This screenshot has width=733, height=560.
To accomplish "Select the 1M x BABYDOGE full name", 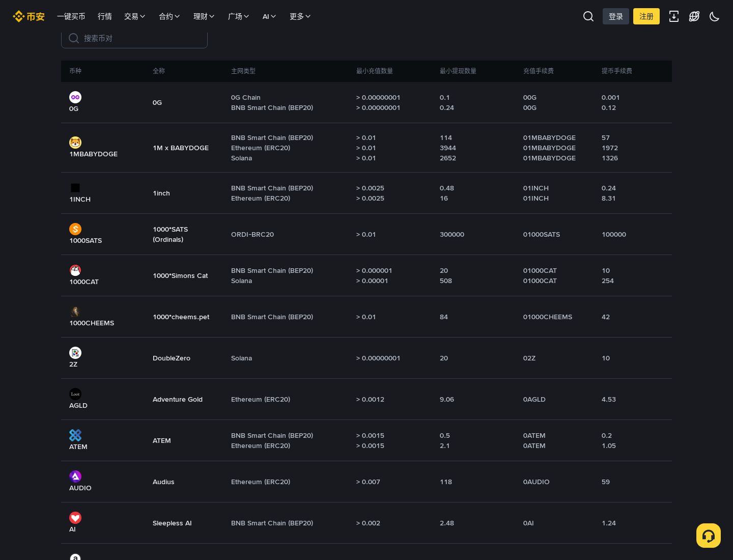I will coord(181,148).
